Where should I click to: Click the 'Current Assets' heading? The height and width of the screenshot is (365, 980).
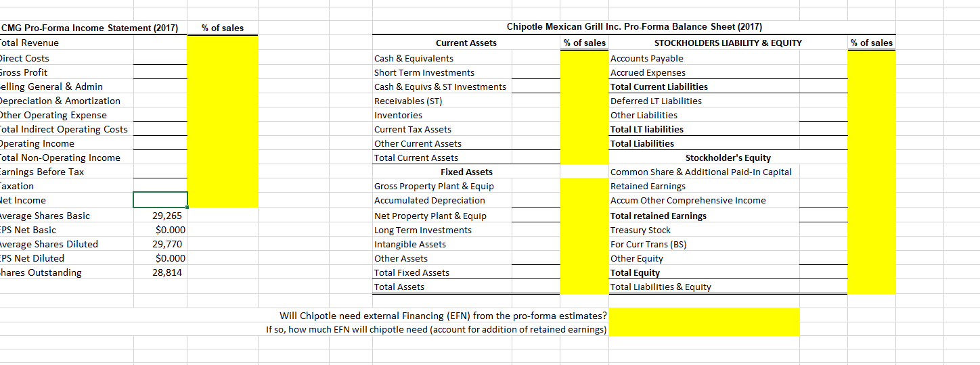(466, 43)
